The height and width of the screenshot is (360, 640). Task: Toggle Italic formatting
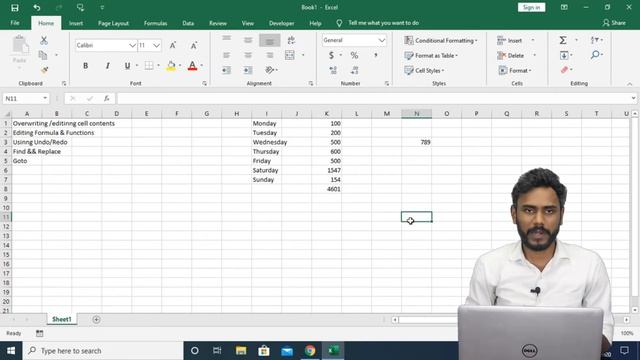[107, 66]
